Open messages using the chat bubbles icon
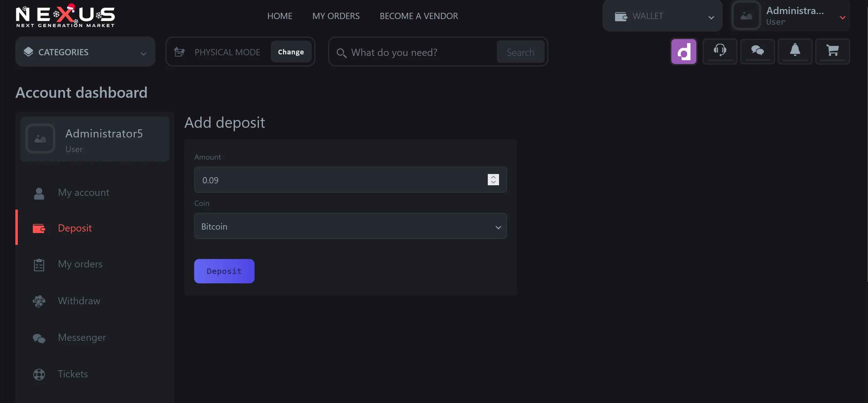This screenshot has height=403, width=868. tap(758, 51)
